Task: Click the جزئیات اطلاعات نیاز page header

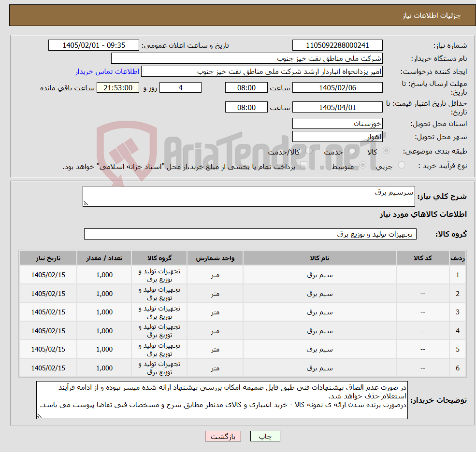Action: (431, 15)
